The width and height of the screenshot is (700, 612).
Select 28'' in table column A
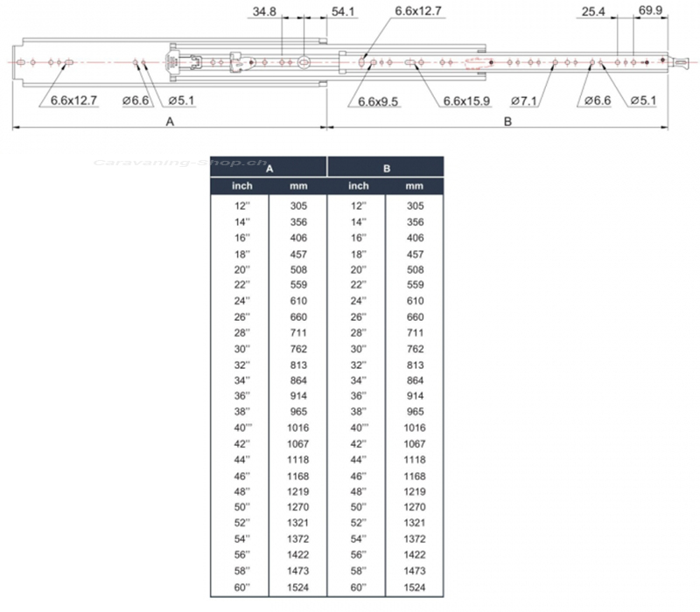click(x=242, y=333)
